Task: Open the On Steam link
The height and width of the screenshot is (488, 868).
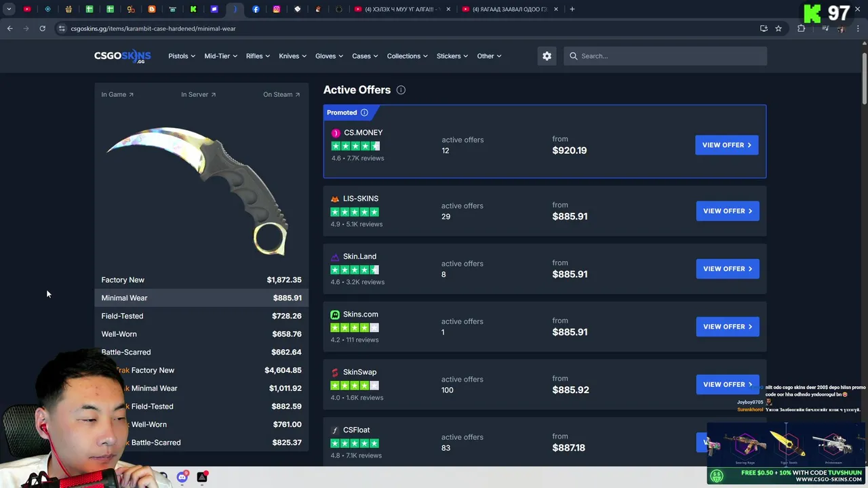Action: click(x=281, y=95)
